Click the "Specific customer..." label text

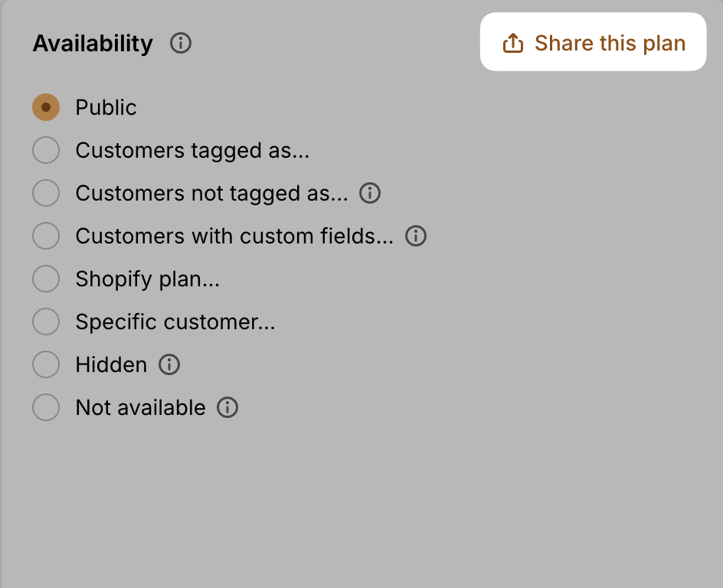(175, 322)
